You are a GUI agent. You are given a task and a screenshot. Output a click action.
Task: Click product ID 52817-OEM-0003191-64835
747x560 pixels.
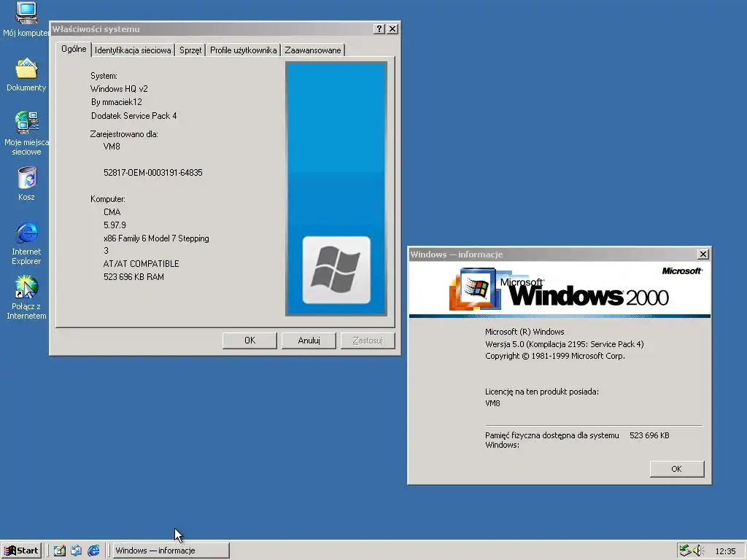click(x=153, y=172)
